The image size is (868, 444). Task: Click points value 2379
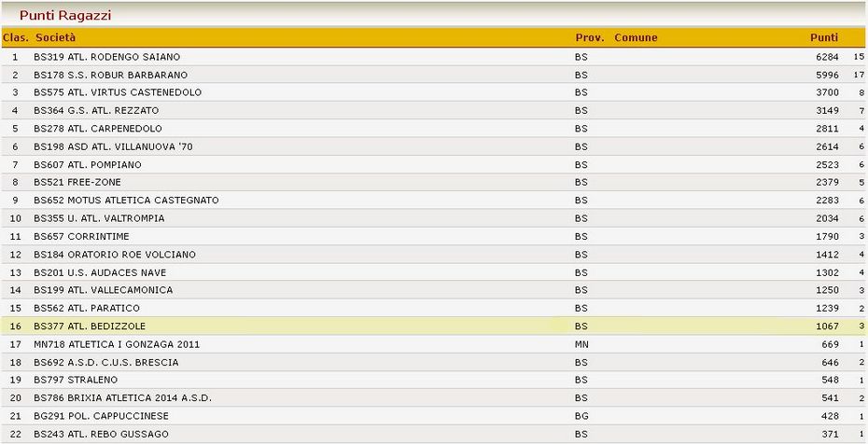(827, 182)
